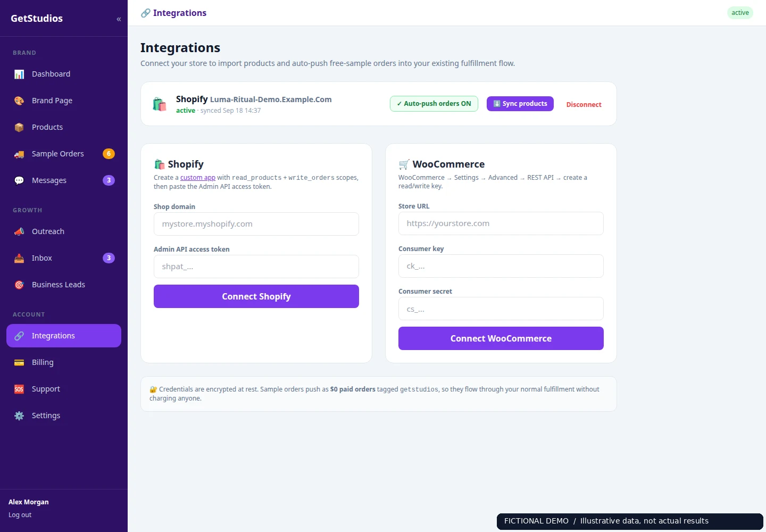
Task: Collapse the sidebar with the double chevron
Action: point(119,19)
